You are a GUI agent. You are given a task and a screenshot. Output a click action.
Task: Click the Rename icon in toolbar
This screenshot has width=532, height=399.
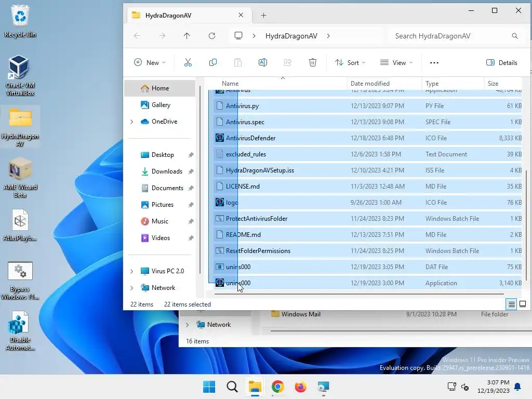(x=262, y=62)
